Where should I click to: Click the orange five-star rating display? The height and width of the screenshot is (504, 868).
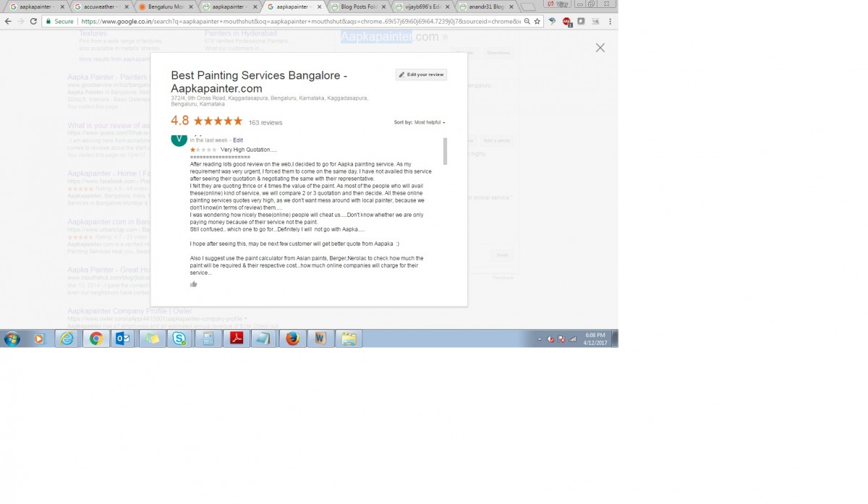coord(218,121)
